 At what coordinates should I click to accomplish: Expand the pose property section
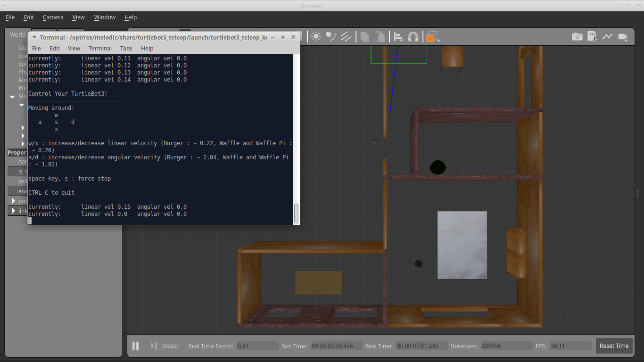[13, 201]
